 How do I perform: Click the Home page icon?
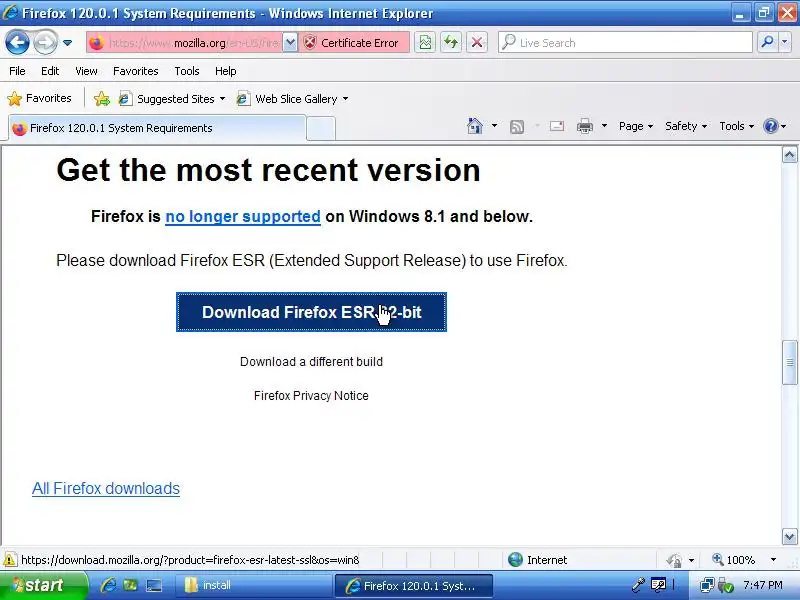click(x=474, y=126)
